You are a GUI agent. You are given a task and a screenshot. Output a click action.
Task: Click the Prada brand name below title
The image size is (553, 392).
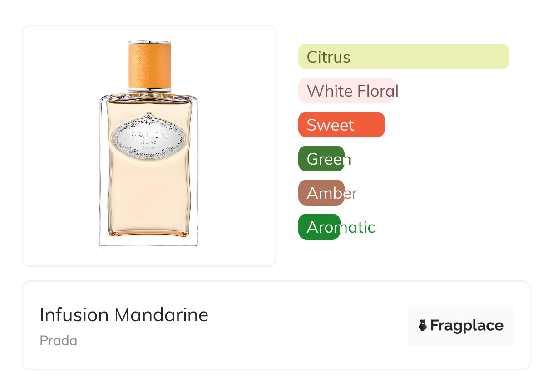pyautogui.click(x=59, y=341)
